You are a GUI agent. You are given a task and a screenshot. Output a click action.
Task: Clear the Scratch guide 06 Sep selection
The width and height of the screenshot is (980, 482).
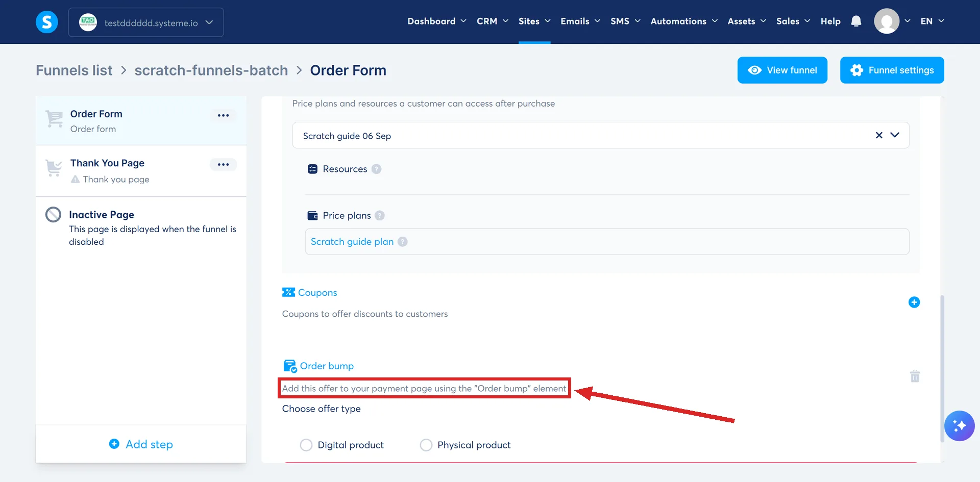click(879, 135)
